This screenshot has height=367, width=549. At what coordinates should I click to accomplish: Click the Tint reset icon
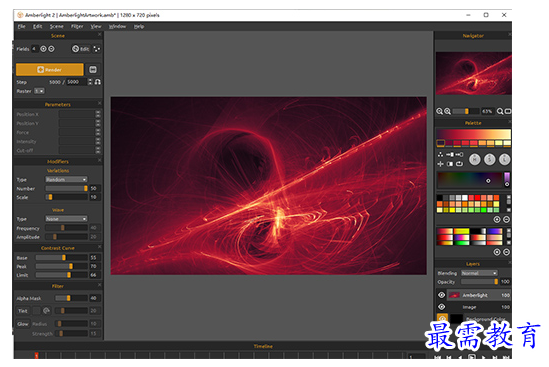(46, 311)
